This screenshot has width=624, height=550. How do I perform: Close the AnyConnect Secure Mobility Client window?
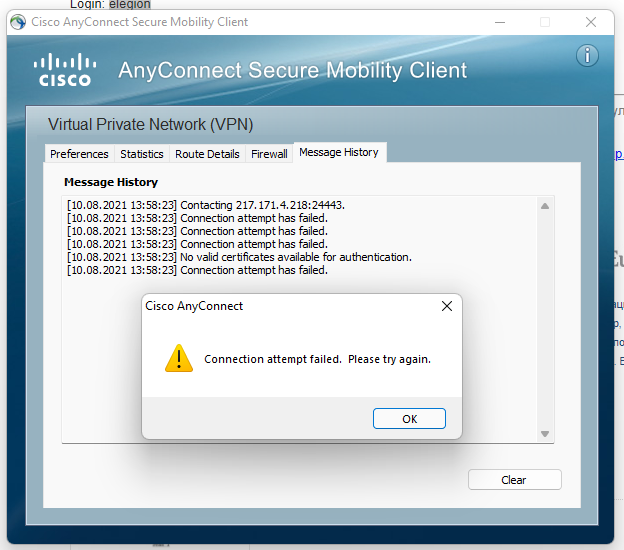[593, 22]
